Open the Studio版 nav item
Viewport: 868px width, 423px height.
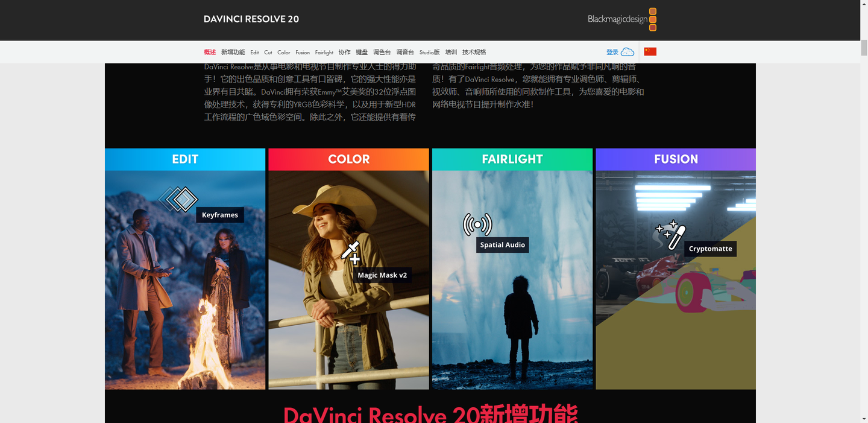coord(430,52)
